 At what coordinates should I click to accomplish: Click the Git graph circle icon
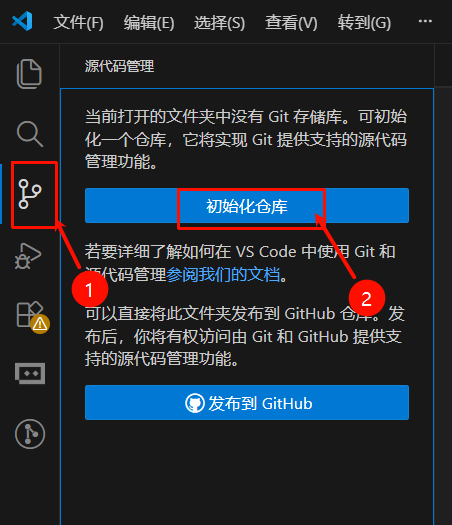[x=30, y=434]
